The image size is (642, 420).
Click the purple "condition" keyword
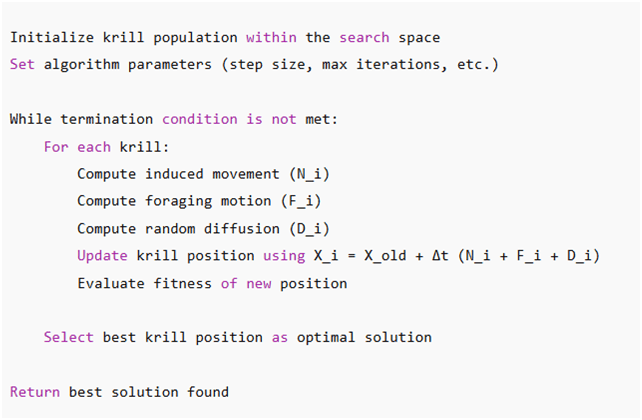click(x=200, y=119)
